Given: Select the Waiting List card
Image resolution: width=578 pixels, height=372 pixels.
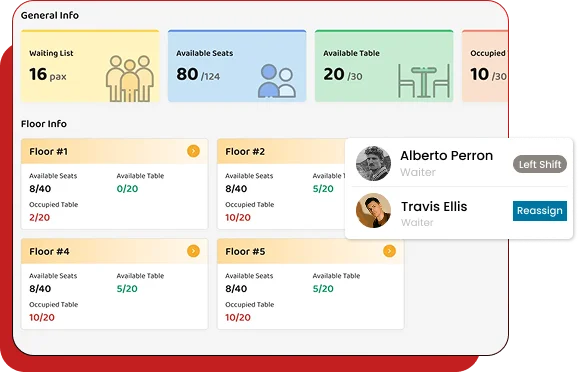Looking at the screenshot, I should click(x=90, y=66).
